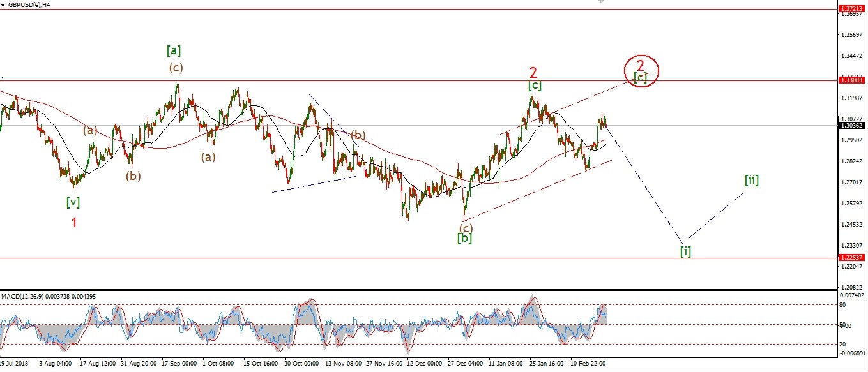This screenshot has width=868, height=372.
Task: Click the green [b] wave label
Action: [464, 239]
